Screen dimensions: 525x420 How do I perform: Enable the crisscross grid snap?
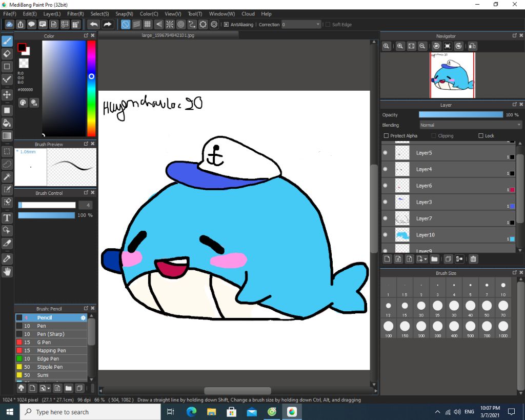pyautogui.click(x=147, y=25)
